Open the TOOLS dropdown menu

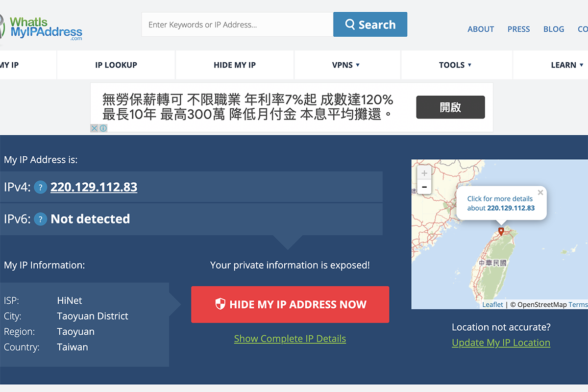456,65
